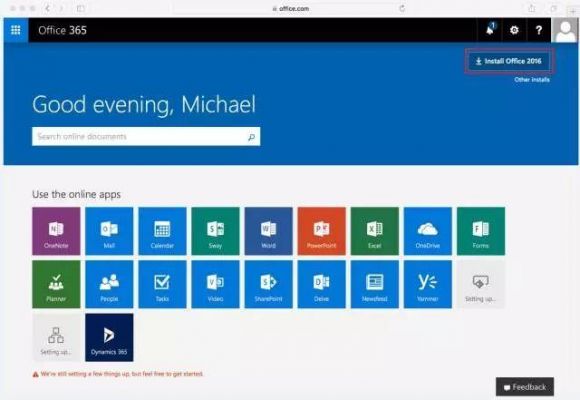Open the PowerPoint tile
The height and width of the screenshot is (400, 580).
click(x=321, y=231)
